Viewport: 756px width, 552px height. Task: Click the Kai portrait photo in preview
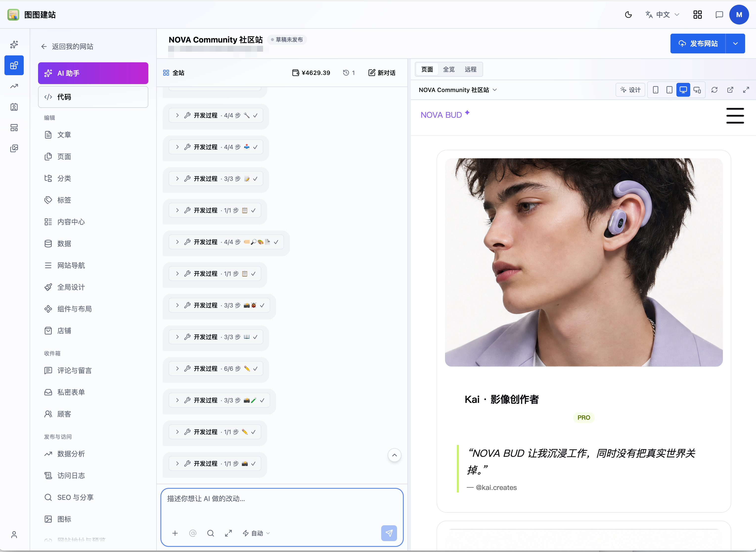[x=584, y=262]
